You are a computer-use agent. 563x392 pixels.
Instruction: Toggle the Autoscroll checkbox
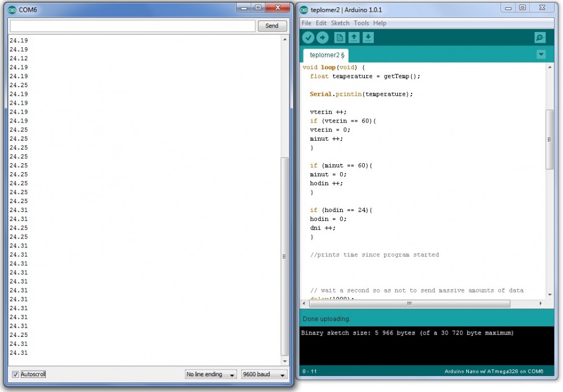tap(15, 374)
